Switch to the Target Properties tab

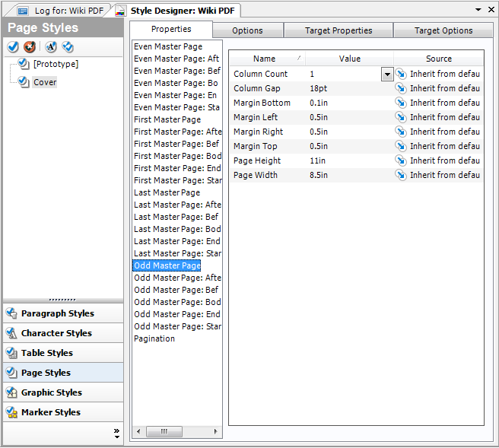[338, 30]
